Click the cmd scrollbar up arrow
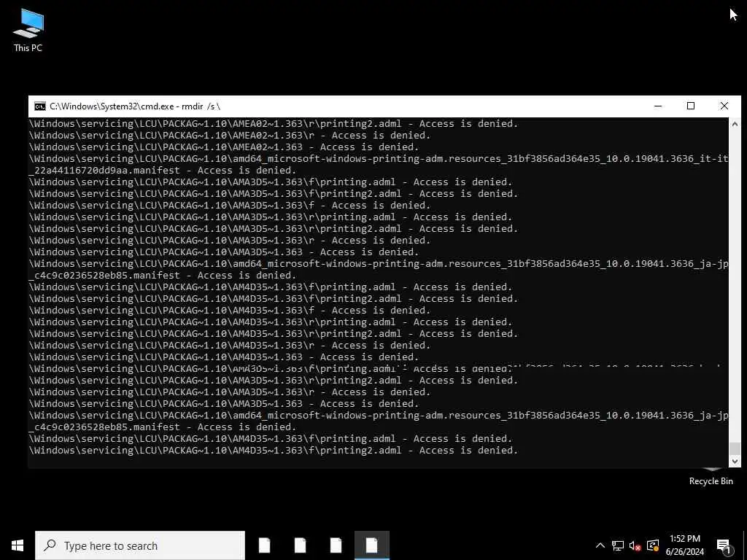747x560 pixels. [x=735, y=124]
